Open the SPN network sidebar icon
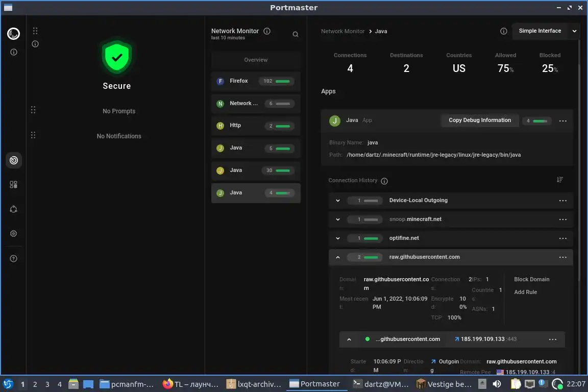Viewport: 588px width, 392px height. [13, 209]
